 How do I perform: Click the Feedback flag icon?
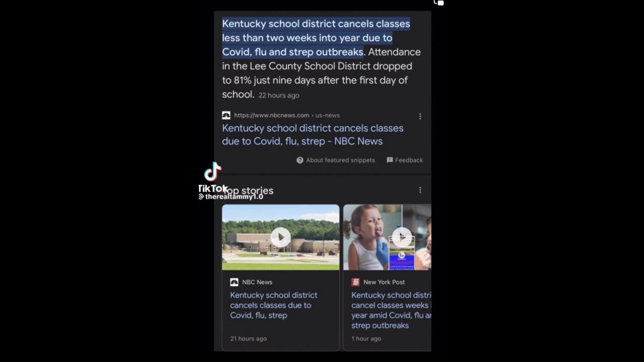[390, 160]
